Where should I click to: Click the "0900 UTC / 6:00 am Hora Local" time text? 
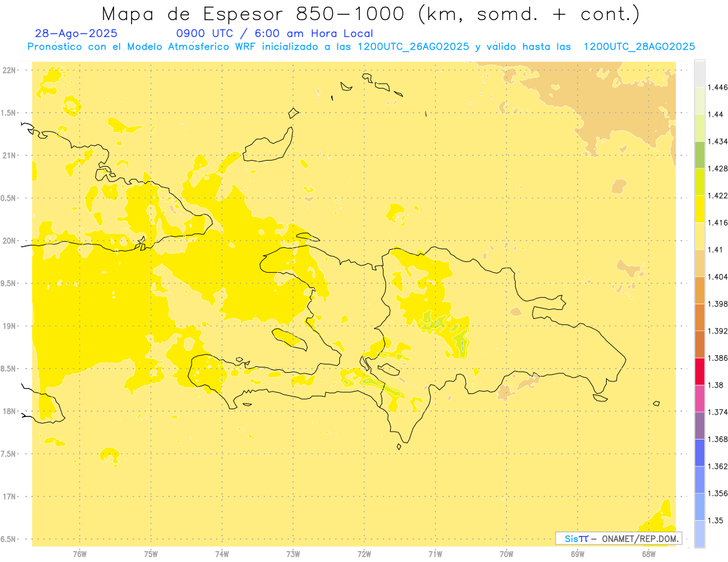pyautogui.click(x=274, y=33)
